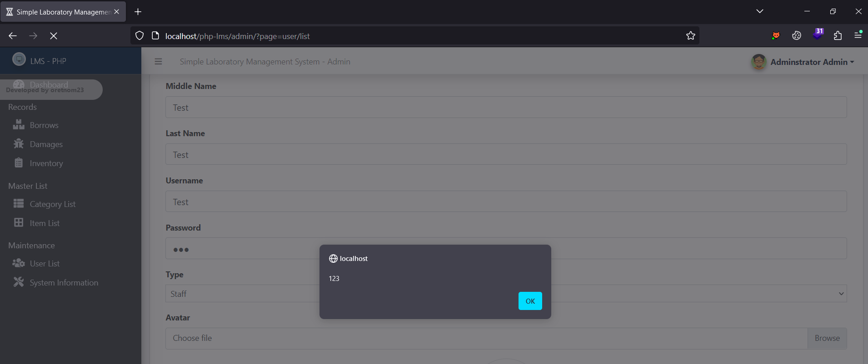
Task: Click the page info document icon in address bar
Action: pyautogui.click(x=155, y=36)
